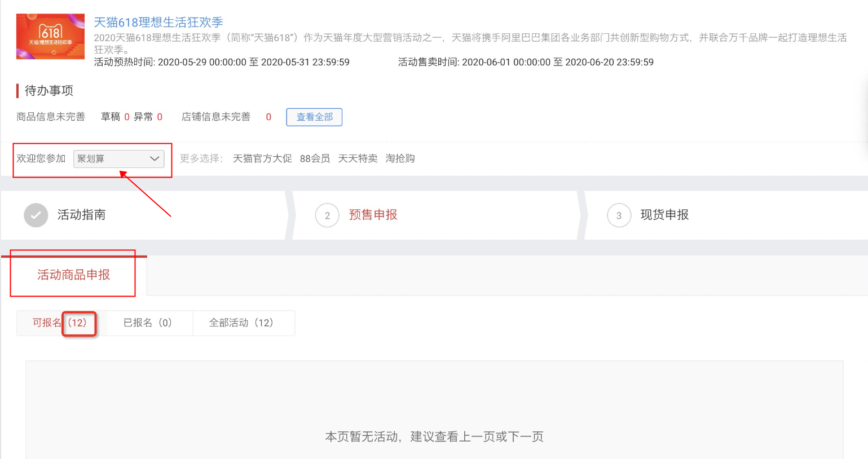Go to 活动指南 step
The height and width of the screenshot is (459, 868).
pos(81,215)
